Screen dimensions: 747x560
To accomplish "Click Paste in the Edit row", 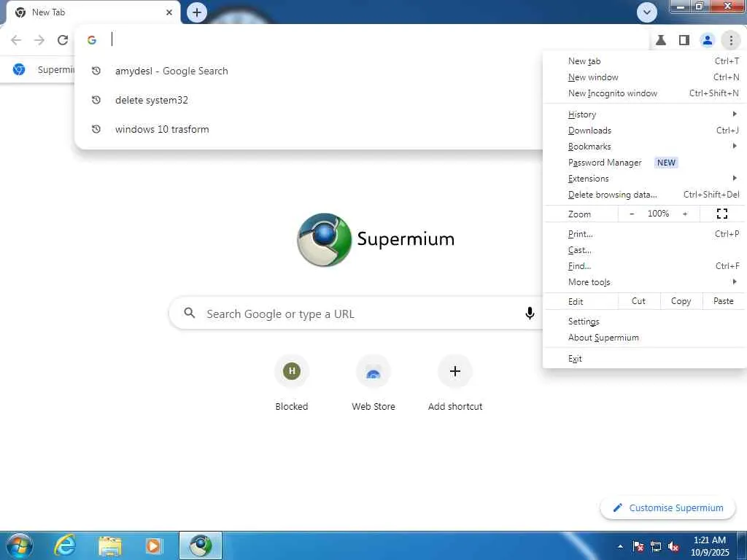I will coord(723,301).
